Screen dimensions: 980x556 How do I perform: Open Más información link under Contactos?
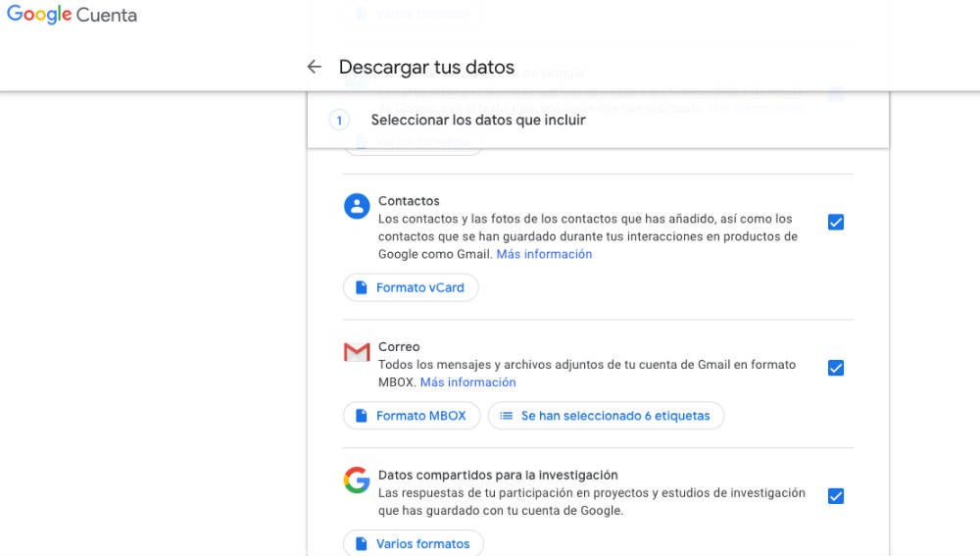click(544, 254)
